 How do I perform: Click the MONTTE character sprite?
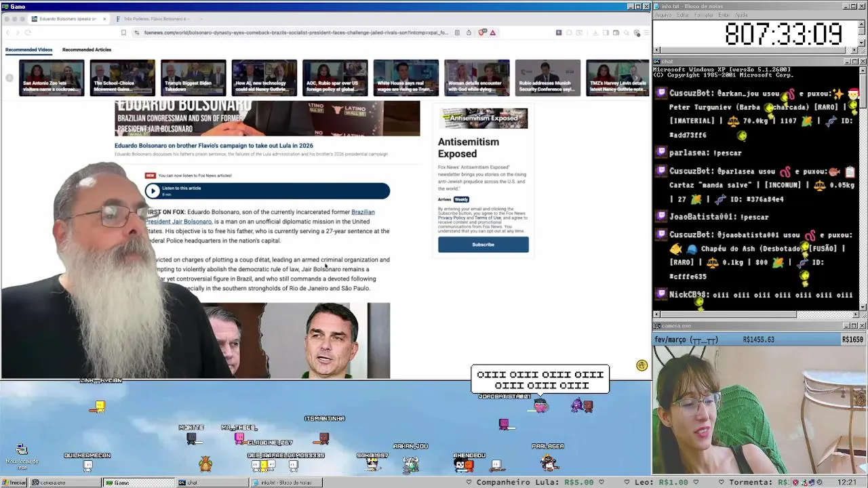point(192,439)
